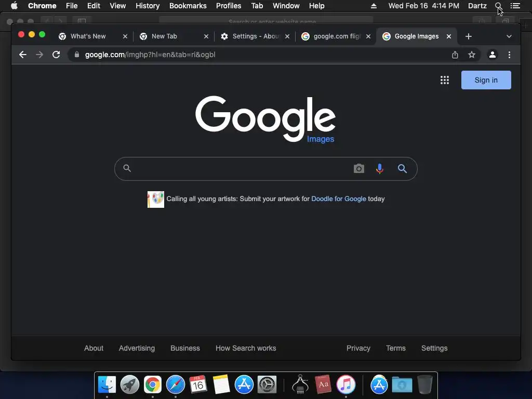Close the New Tab tab
532x399 pixels.
pos(206,36)
